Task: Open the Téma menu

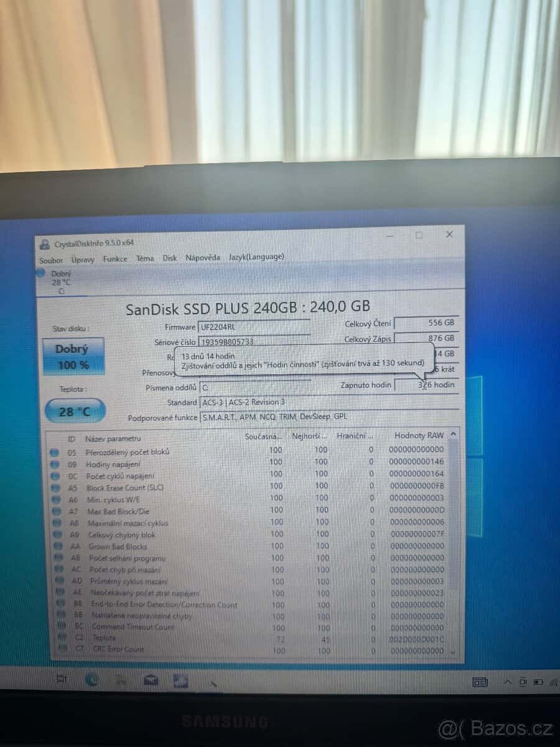Action: [x=144, y=258]
